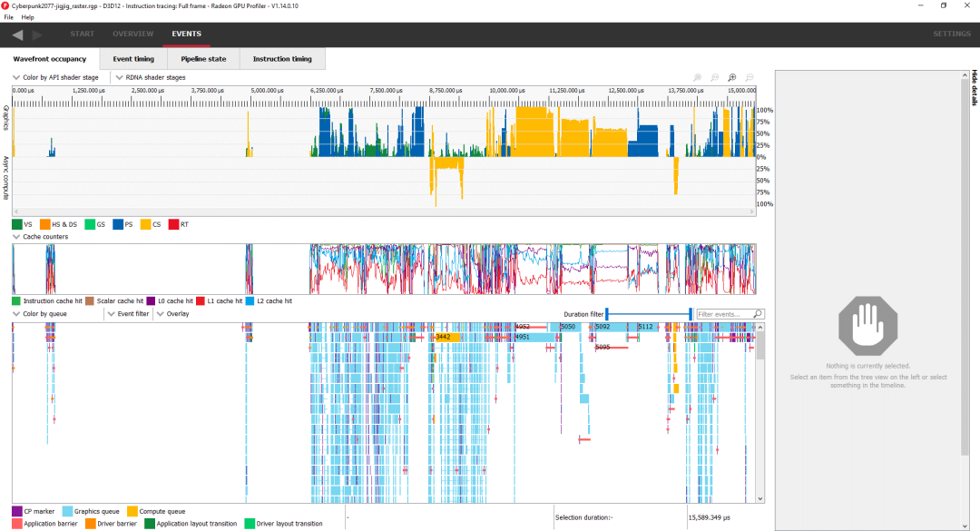Screen dimensions: 980x531
Task: Click CP marker purple legend swatch
Action: (x=17, y=512)
